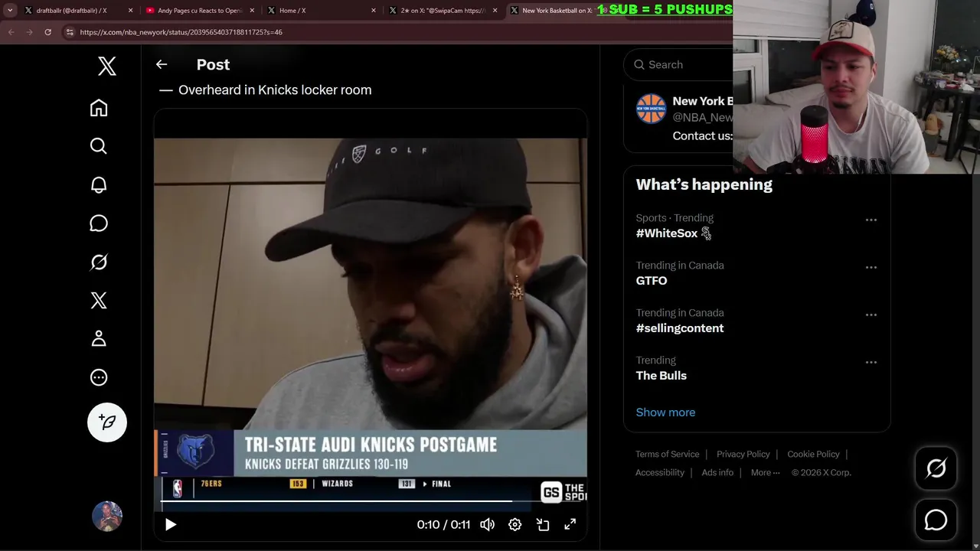Viewport: 980px width, 551px height.
Task: Click browser back navigation arrow
Action: click(11, 32)
